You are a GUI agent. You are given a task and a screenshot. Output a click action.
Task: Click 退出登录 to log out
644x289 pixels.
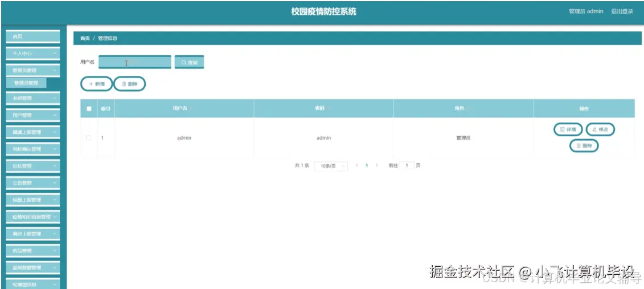pos(622,11)
